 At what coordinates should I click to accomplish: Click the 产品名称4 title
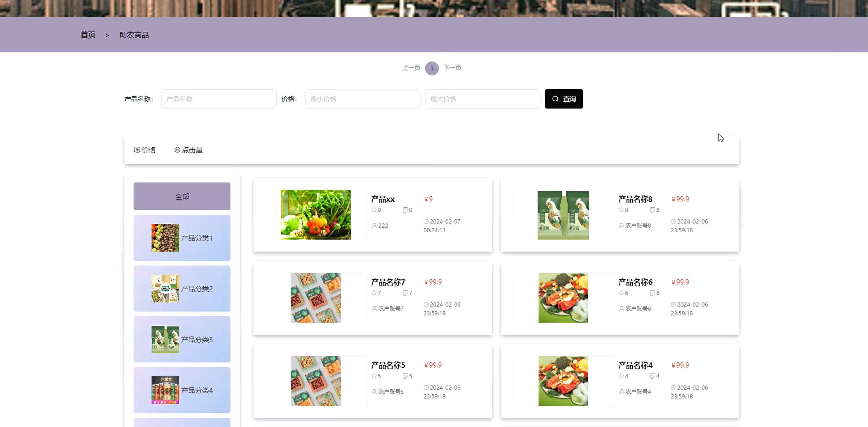[635, 365]
